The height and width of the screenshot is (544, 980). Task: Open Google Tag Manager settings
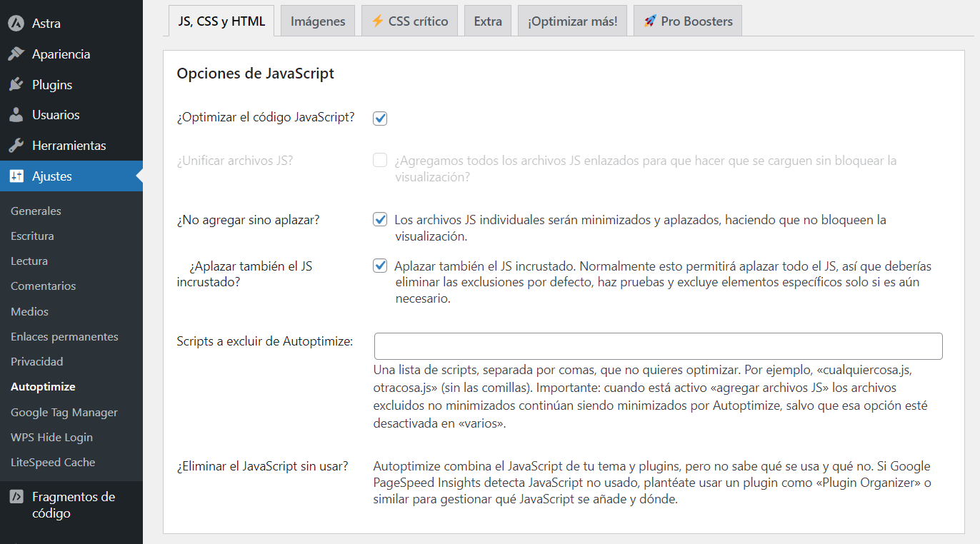(x=64, y=412)
